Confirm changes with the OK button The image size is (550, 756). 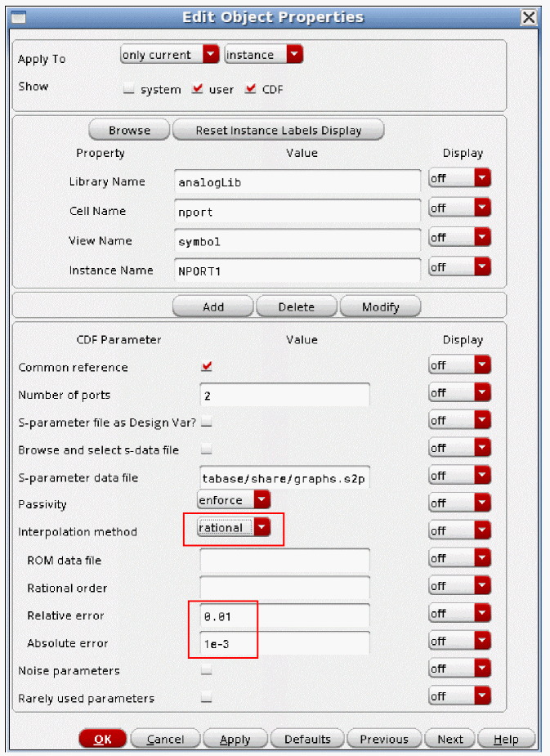click(103, 739)
